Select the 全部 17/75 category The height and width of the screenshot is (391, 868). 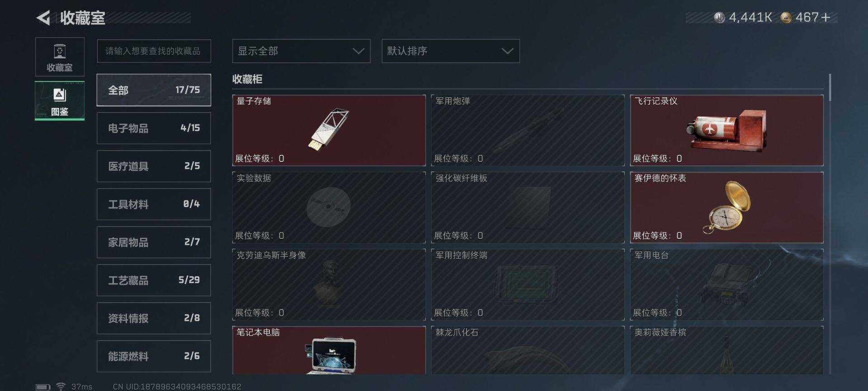tap(154, 90)
